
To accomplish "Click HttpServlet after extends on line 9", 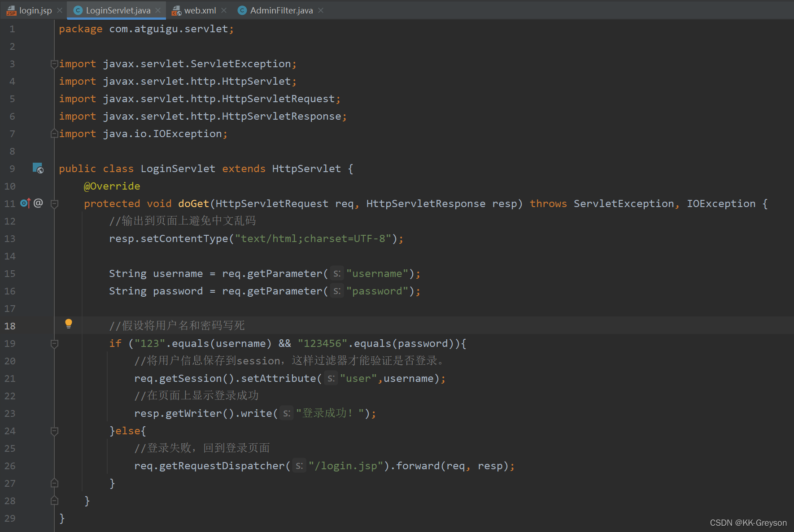I will pos(306,169).
